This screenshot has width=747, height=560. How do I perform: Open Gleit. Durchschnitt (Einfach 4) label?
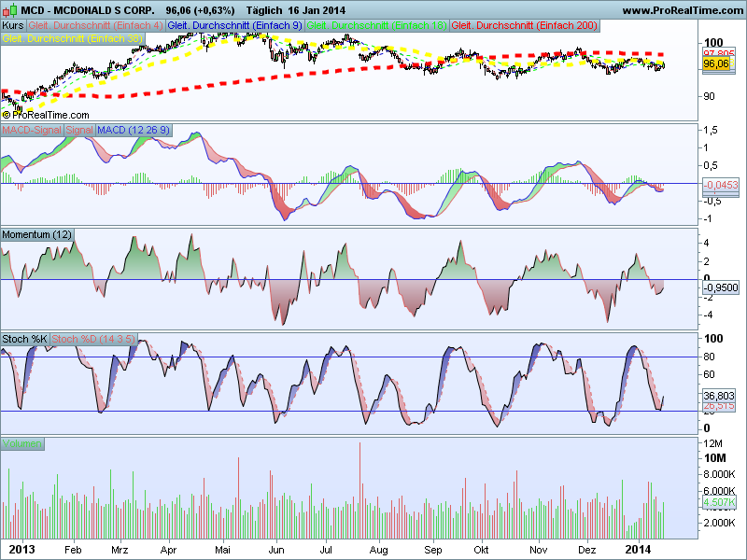95,26
